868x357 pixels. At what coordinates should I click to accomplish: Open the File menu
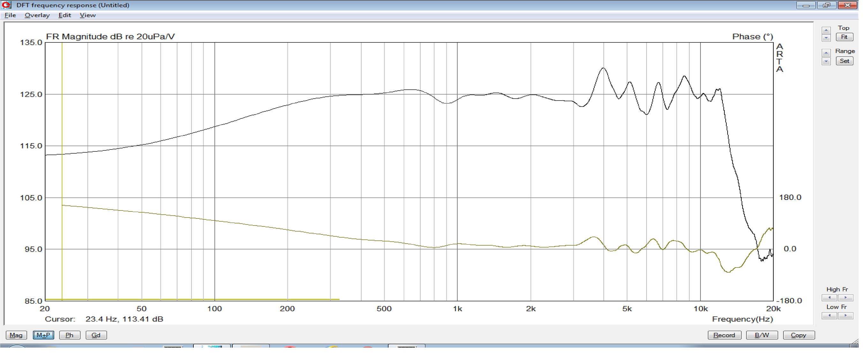(10, 15)
